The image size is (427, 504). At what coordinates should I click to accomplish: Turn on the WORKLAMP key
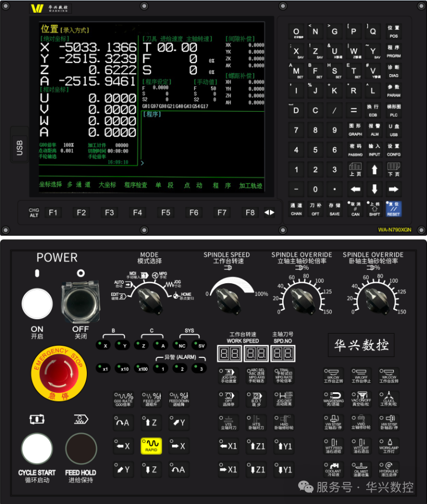point(389,445)
